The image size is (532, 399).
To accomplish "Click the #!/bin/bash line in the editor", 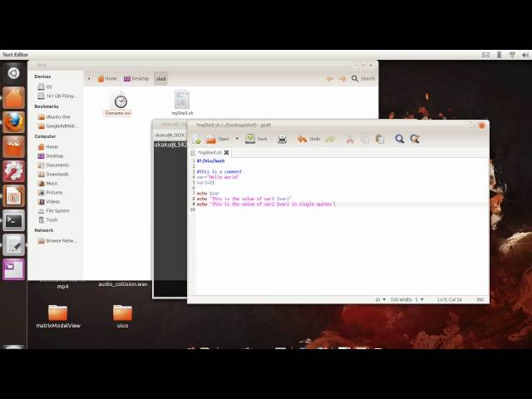I will [210, 160].
